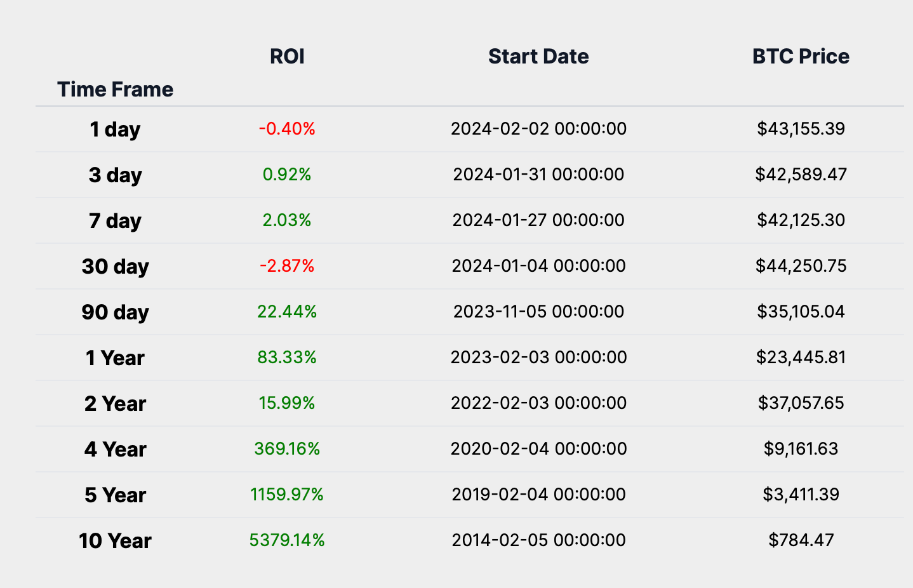Click the Start Date column header

click(x=538, y=57)
